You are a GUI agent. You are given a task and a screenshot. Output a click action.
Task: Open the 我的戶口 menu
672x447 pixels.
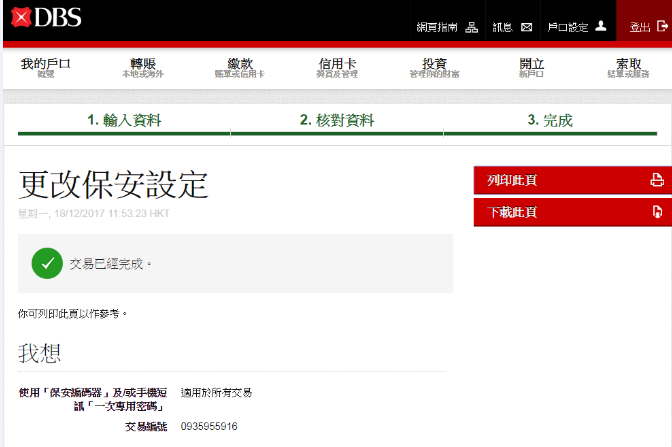click(x=46, y=67)
